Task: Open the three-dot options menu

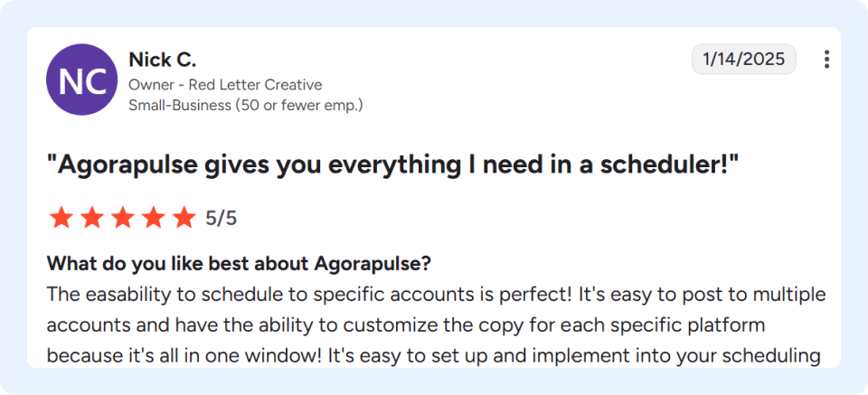Action: click(x=826, y=59)
